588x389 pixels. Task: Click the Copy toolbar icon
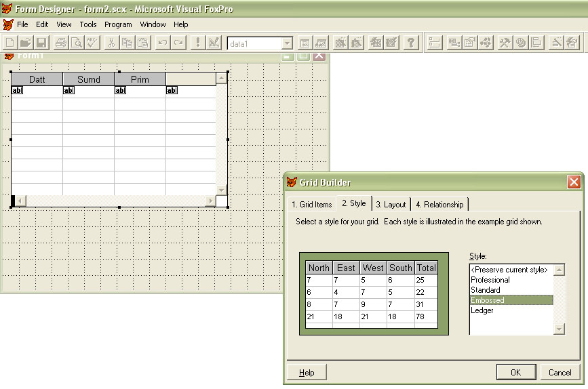point(127,43)
